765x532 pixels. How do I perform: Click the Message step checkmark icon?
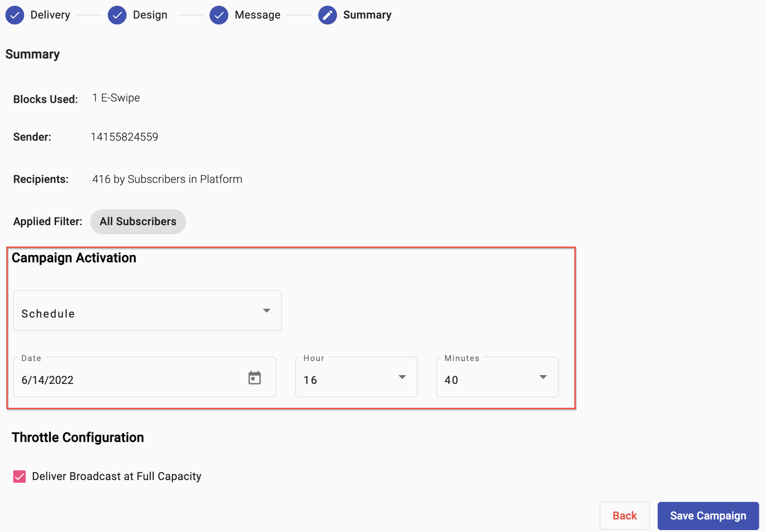point(219,15)
